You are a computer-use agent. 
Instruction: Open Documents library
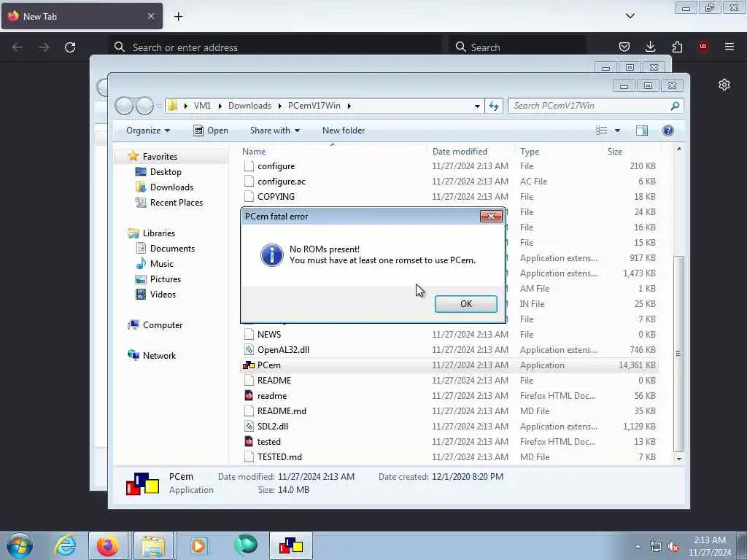pyautogui.click(x=172, y=249)
